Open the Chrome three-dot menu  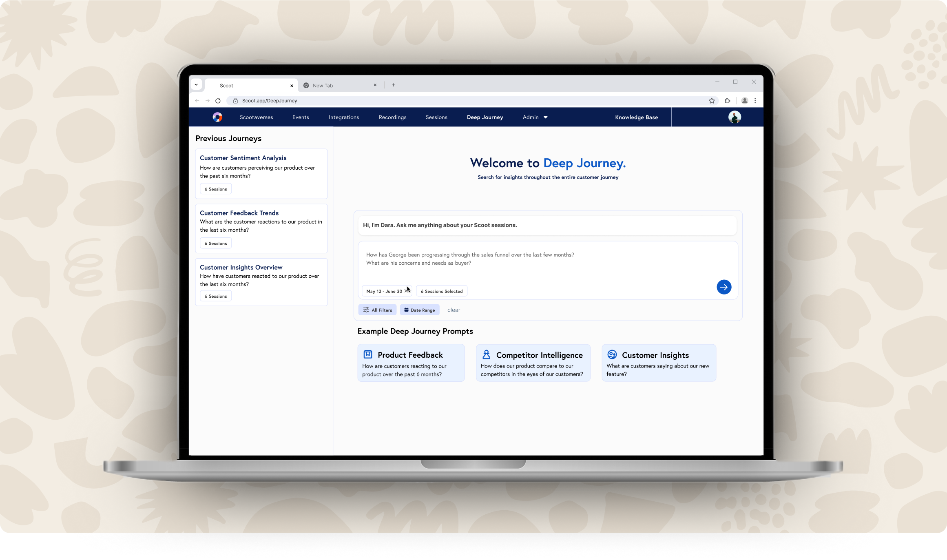coord(755,101)
